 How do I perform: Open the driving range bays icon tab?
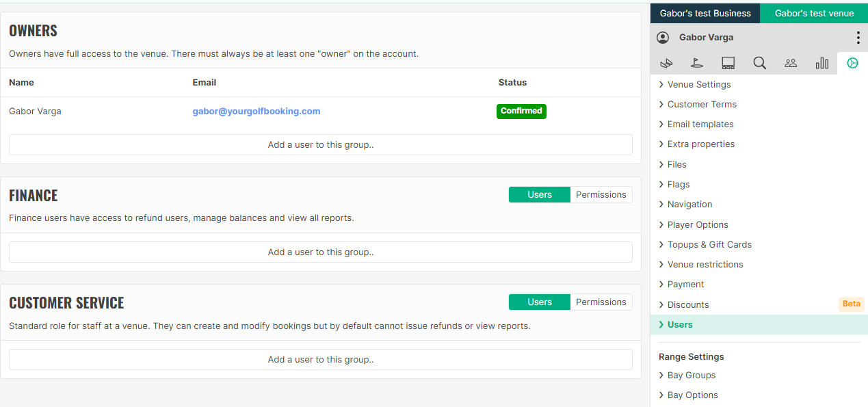point(666,63)
